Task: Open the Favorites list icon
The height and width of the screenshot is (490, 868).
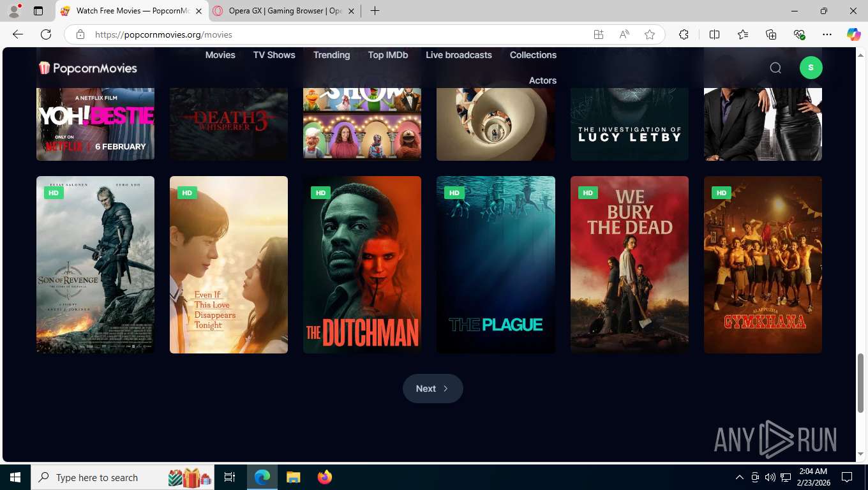Action: 743,34
